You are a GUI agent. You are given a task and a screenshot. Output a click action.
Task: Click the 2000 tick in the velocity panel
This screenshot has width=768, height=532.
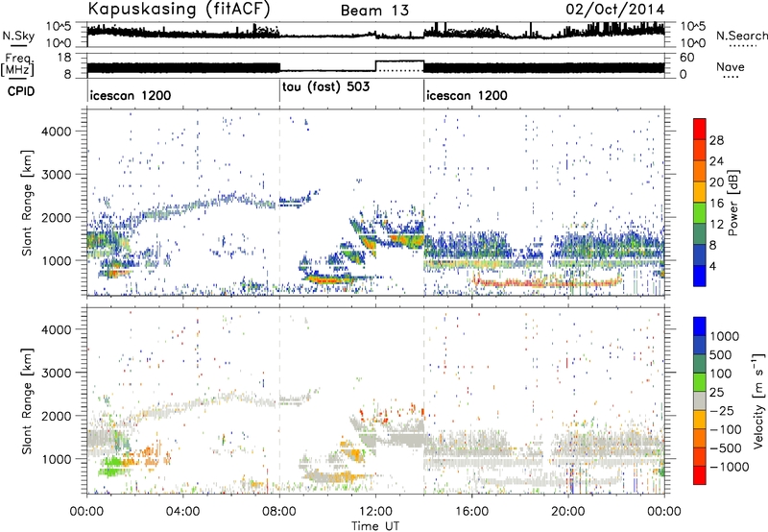(56, 416)
